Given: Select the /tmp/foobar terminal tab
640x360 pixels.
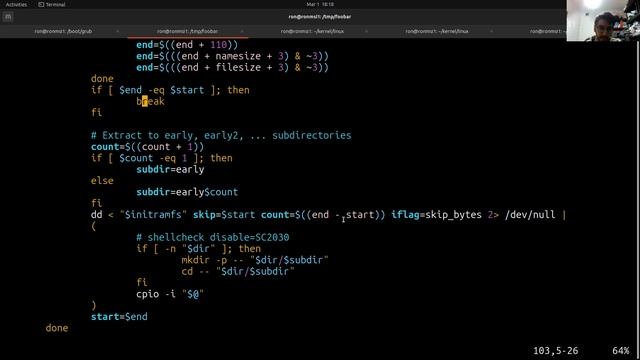Looking at the screenshot, I should (187, 31).
